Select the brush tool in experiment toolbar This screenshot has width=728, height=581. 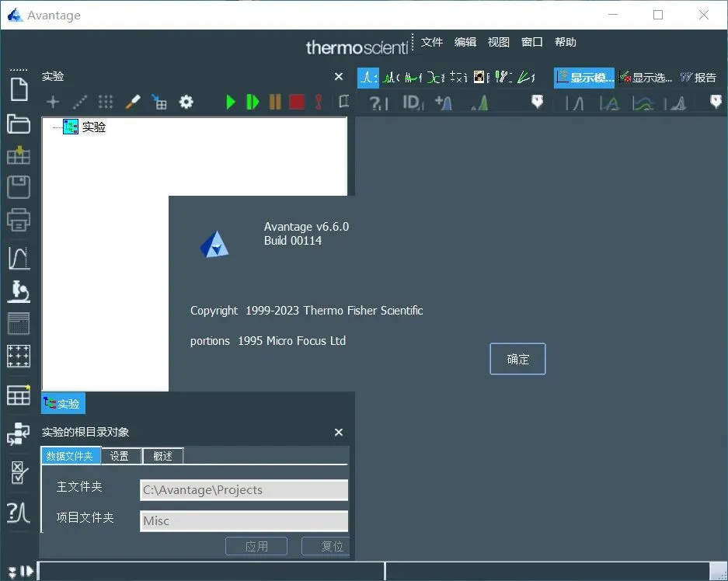tap(133, 102)
